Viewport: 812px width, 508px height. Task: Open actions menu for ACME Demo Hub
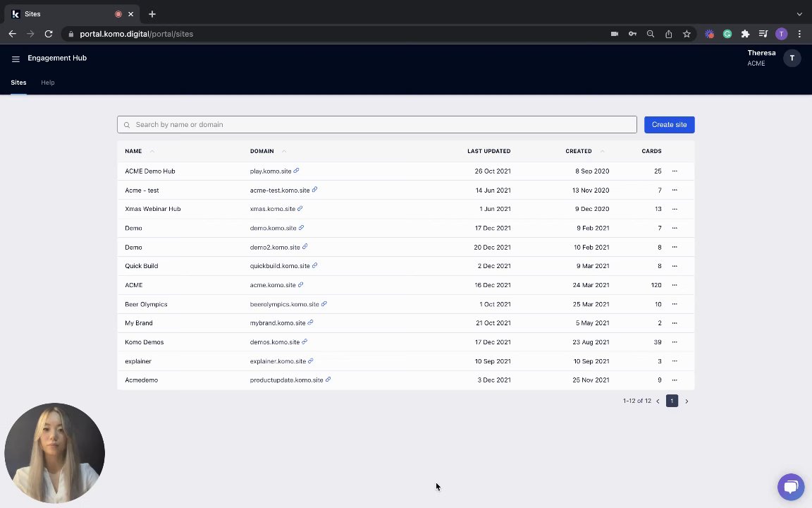675,171
